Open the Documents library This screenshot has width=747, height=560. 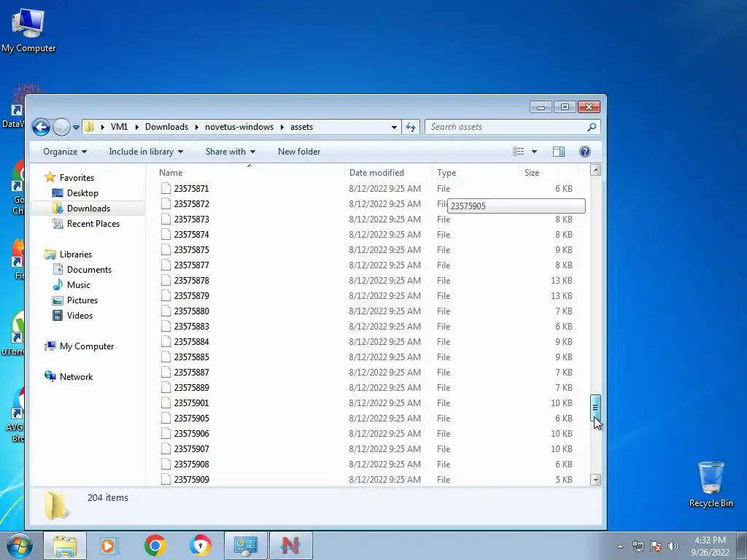point(89,270)
